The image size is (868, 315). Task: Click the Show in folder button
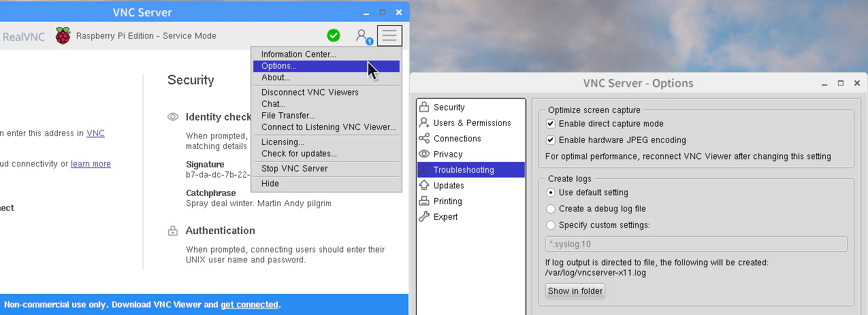[575, 291]
